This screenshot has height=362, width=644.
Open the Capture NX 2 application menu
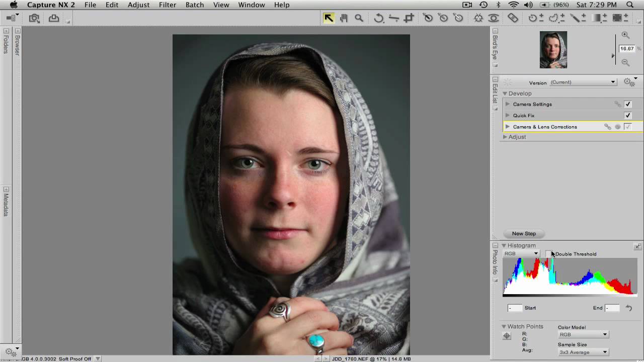pyautogui.click(x=51, y=5)
